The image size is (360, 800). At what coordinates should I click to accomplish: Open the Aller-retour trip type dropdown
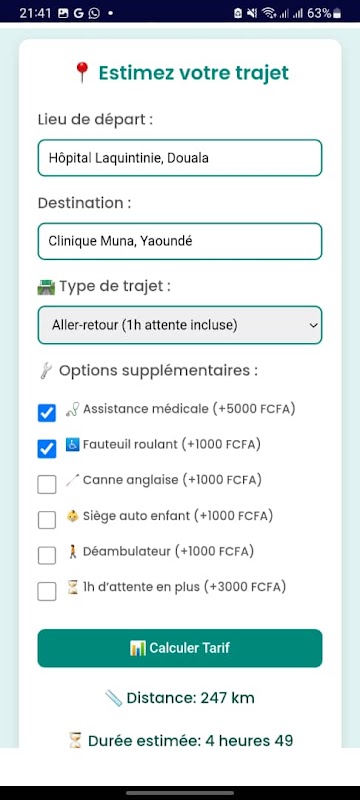180,325
